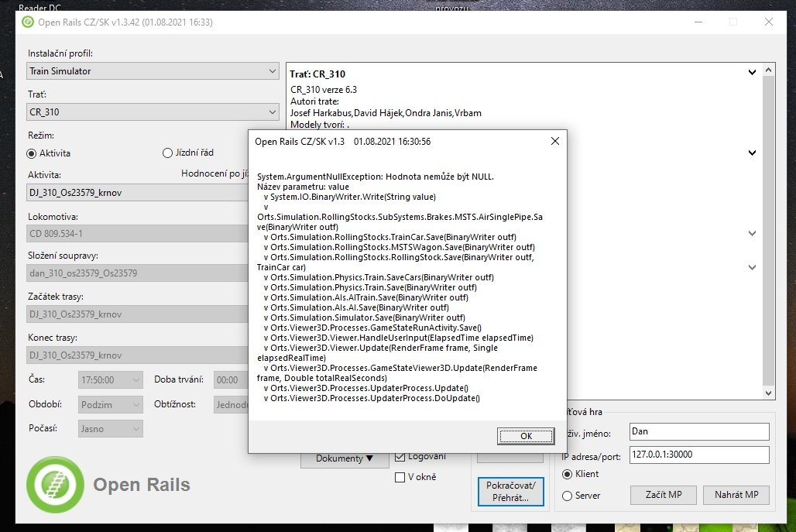Click the Open Rails logo icon
The width and height of the screenshot is (796, 532).
[x=55, y=485]
